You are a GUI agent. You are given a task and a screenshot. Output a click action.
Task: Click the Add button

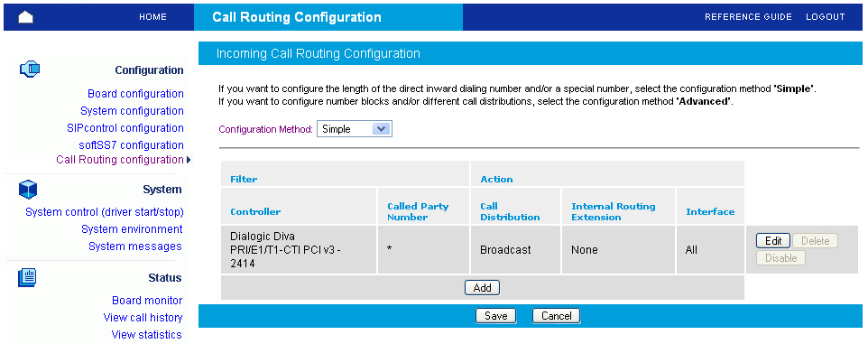(x=482, y=288)
